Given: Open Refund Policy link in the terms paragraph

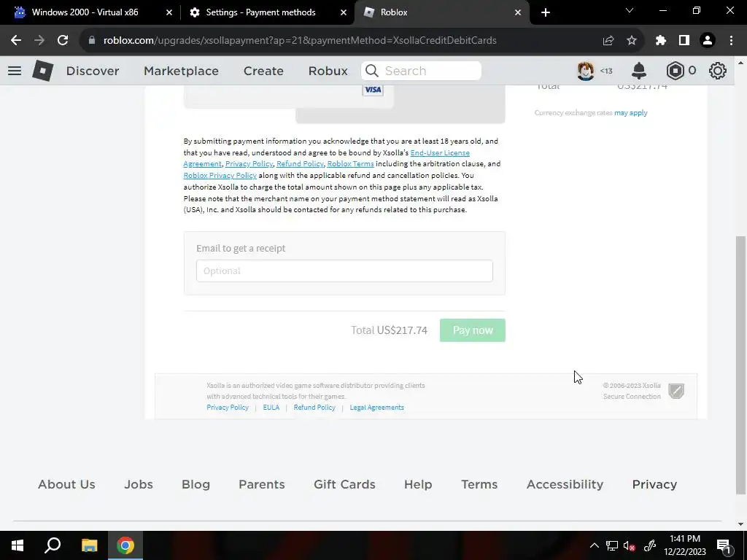Looking at the screenshot, I should pyautogui.click(x=300, y=164).
